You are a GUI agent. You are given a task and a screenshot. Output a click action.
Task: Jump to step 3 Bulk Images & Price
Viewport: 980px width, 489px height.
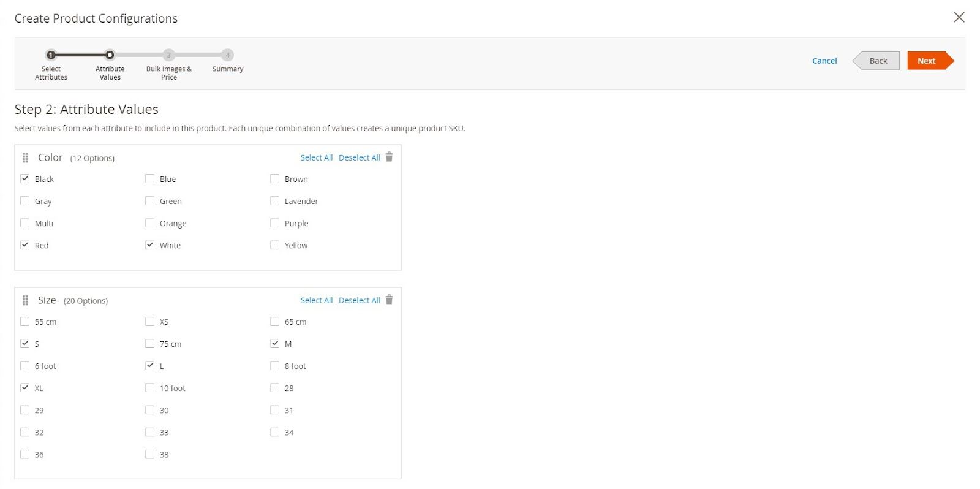coord(168,55)
